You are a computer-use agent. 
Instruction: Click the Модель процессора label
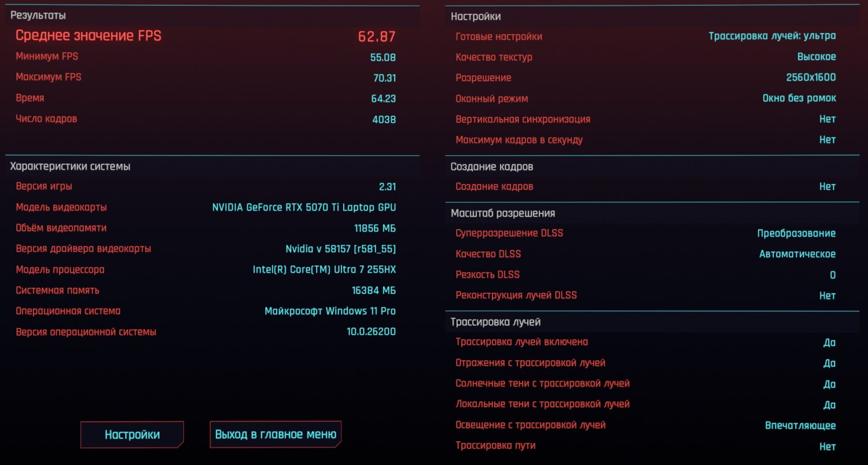tap(60, 270)
